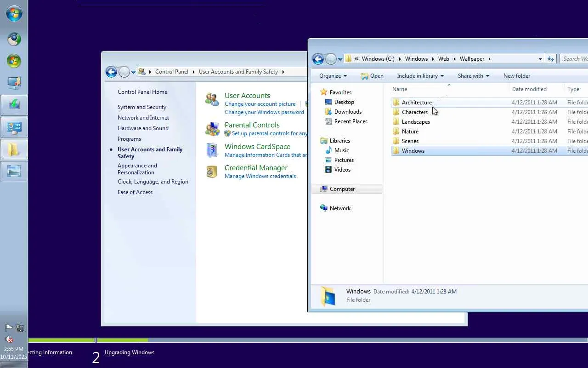Click the Open toolbar button
The width and height of the screenshot is (588, 368).
click(x=372, y=76)
